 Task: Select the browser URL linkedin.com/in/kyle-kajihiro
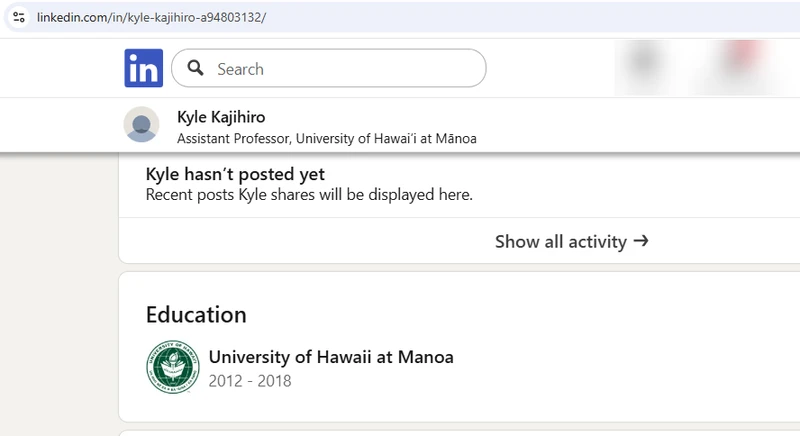click(x=152, y=17)
